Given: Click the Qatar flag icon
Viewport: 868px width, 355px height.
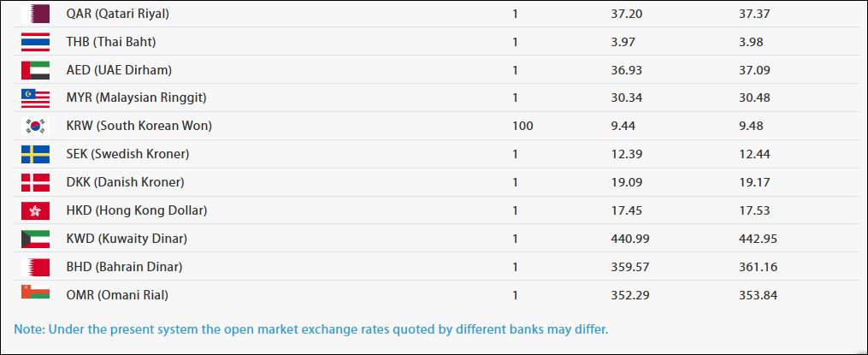Looking at the screenshot, I should click(x=35, y=14).
